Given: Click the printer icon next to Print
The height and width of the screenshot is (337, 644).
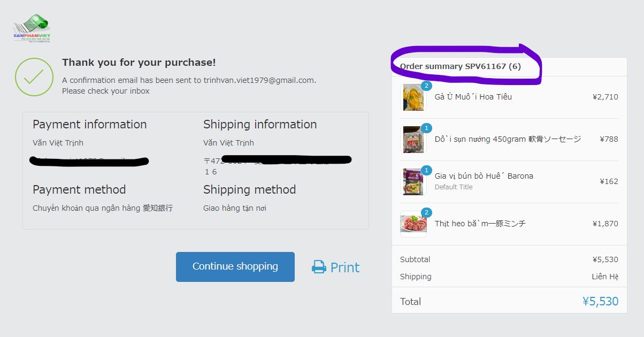Looking at the screenshot, I should click(x=319, y=267).
